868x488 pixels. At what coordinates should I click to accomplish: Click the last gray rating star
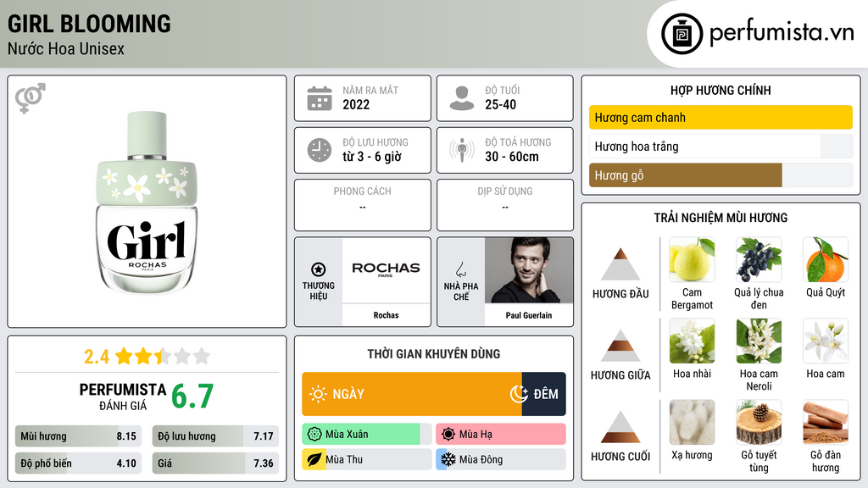pyautogui.click(x=202, y=356)
